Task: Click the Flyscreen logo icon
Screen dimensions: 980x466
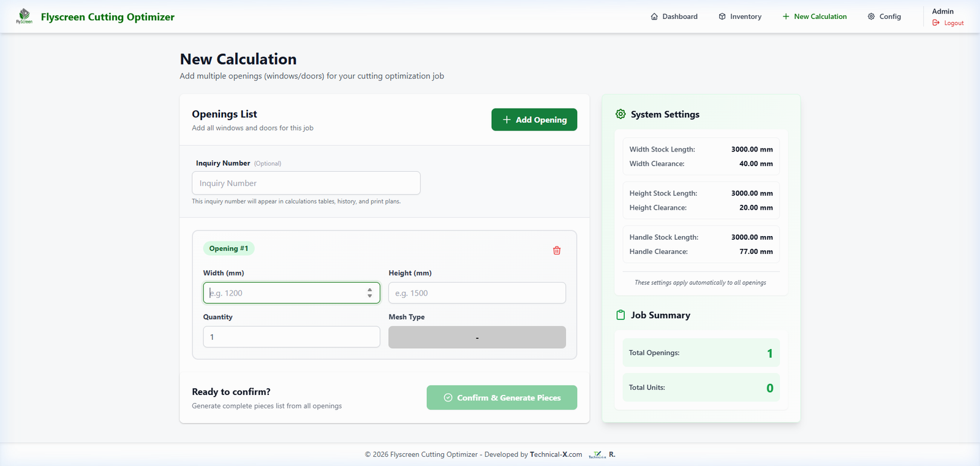Action: (24, 16)
